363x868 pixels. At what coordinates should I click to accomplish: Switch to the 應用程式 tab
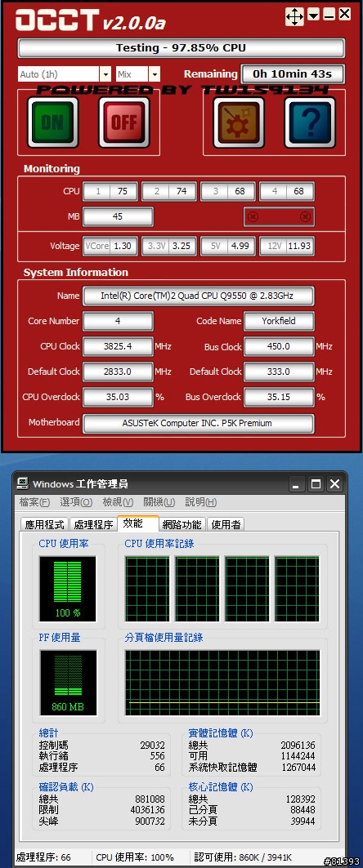pos(44,525)
